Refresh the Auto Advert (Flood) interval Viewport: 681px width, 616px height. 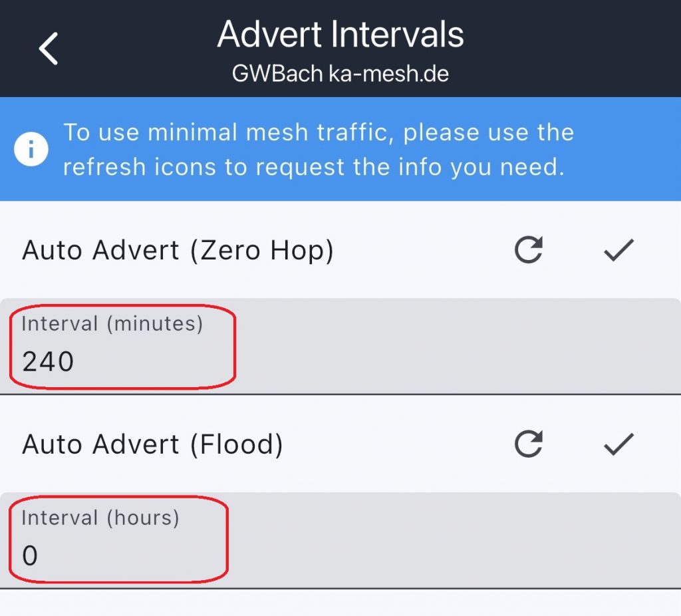[x=529, y=444]
